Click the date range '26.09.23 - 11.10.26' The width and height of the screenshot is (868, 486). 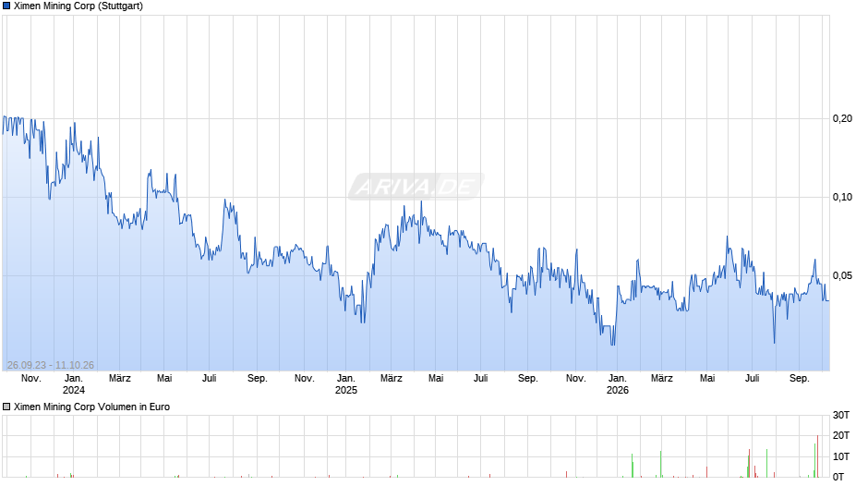point(51,365)
